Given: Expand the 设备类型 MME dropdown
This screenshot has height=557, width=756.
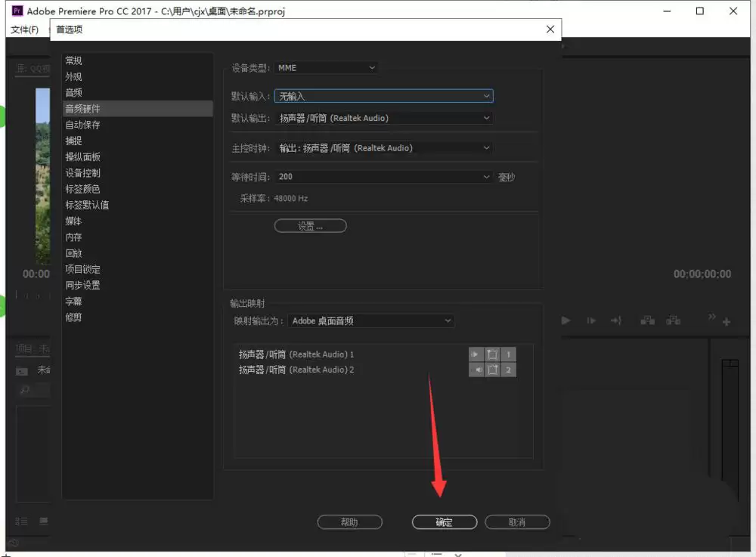Looking at the screenshot, I should [x=326, y=68].
